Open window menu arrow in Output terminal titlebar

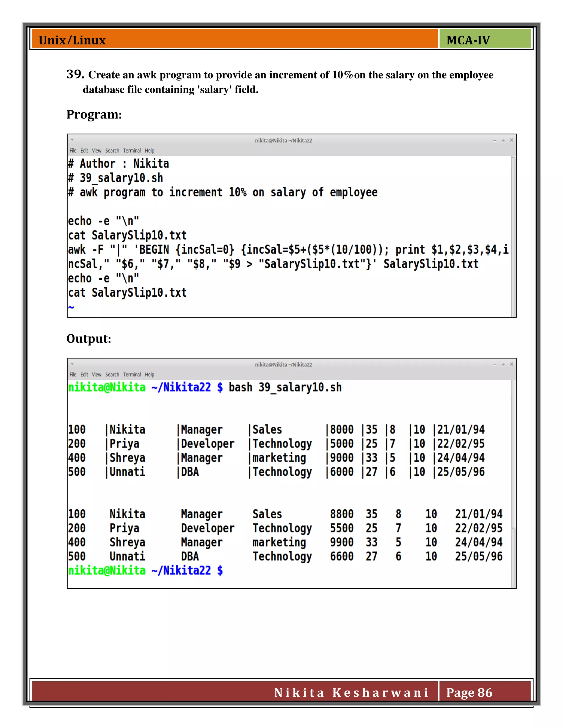pos(72,364)
